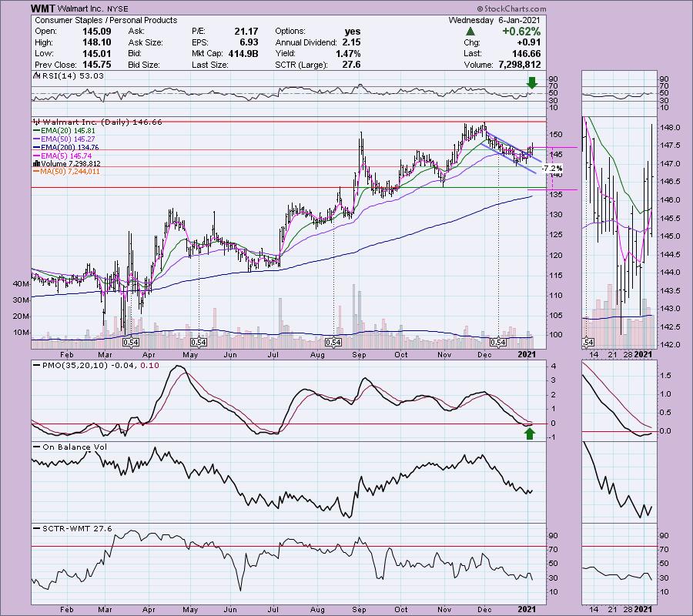693x616 pixels.
Task: Click Consumer Staples / Personal Products sector text
Action: point(106,20)
